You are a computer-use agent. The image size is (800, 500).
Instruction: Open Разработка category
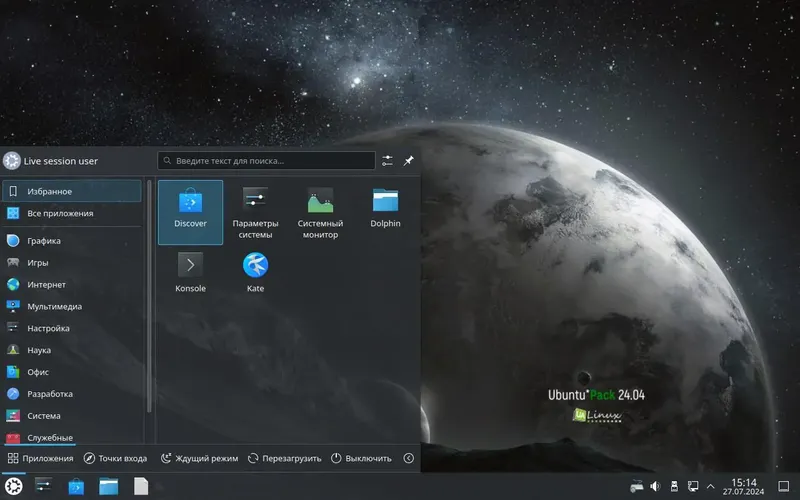(72, 394)
